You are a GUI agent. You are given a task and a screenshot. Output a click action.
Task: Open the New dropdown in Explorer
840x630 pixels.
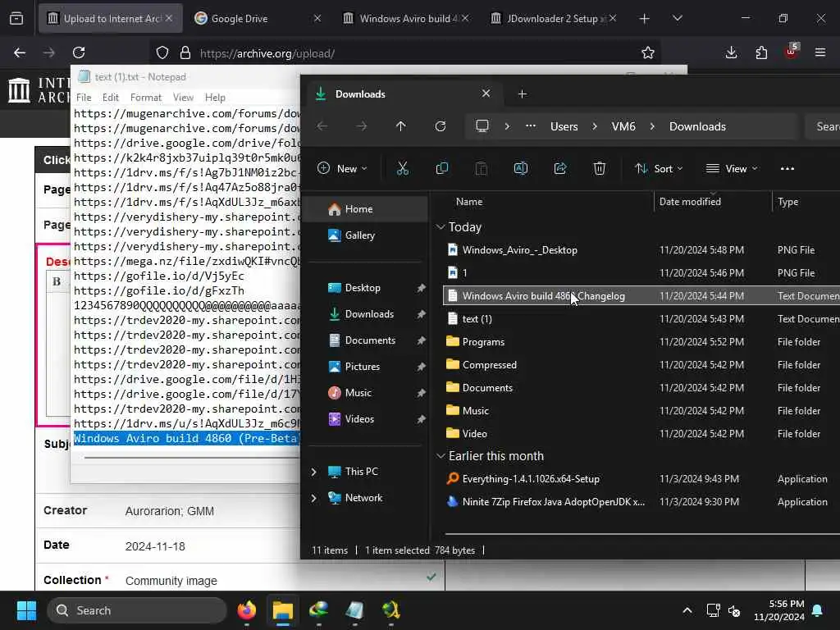[342, 169]
